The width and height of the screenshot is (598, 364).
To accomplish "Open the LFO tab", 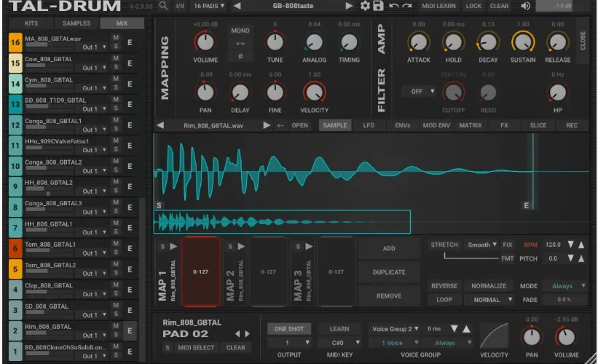I will [x=369, y=125].
